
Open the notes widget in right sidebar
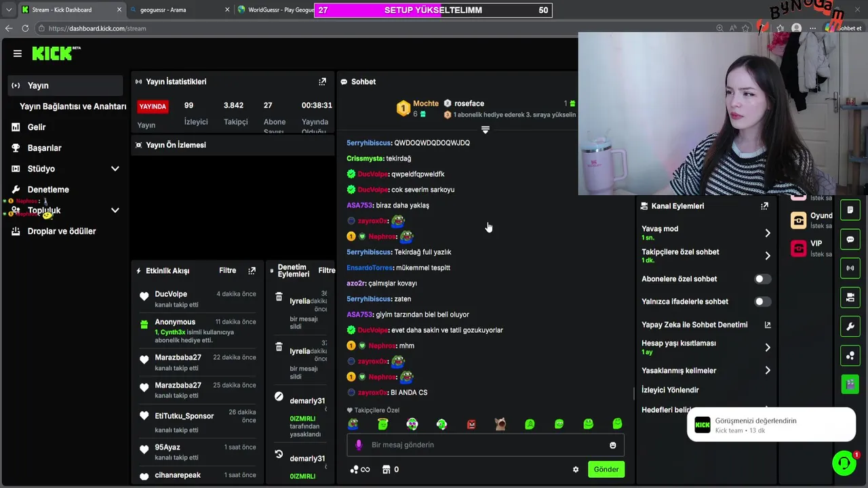[x=850, y=210]
